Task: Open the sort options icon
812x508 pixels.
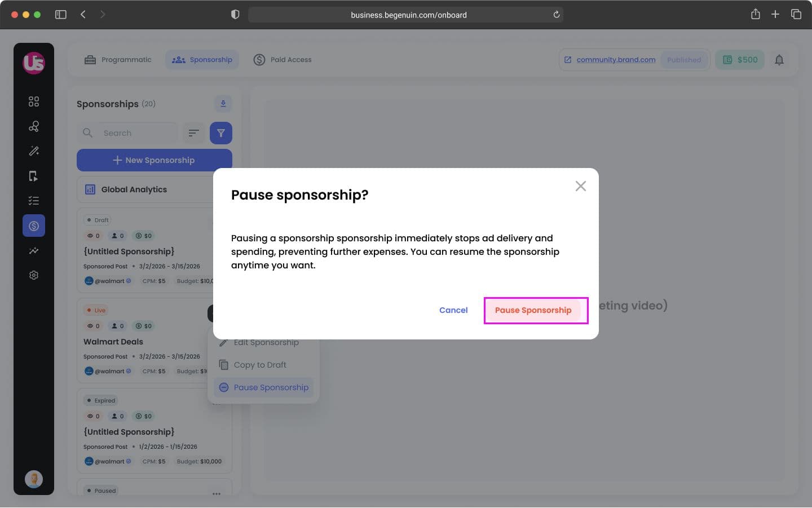Action: click(193, 133)
